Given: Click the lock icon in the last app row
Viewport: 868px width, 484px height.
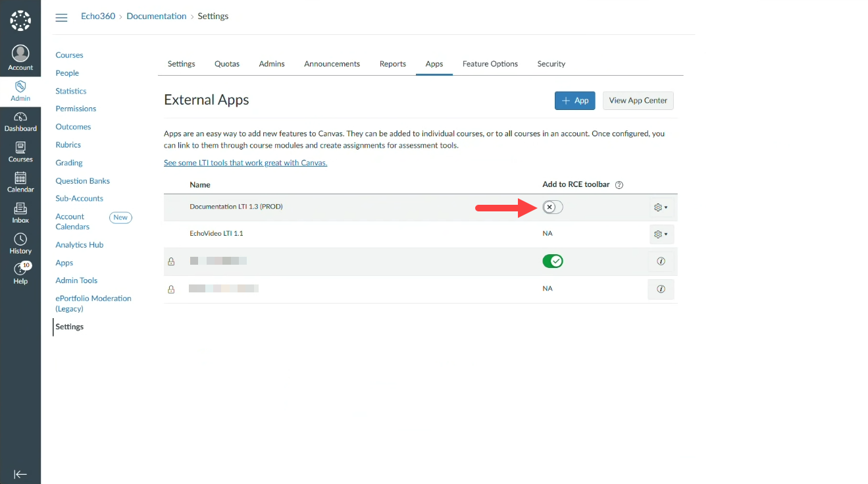Looking at the screenshot, I should click(171, 289).
